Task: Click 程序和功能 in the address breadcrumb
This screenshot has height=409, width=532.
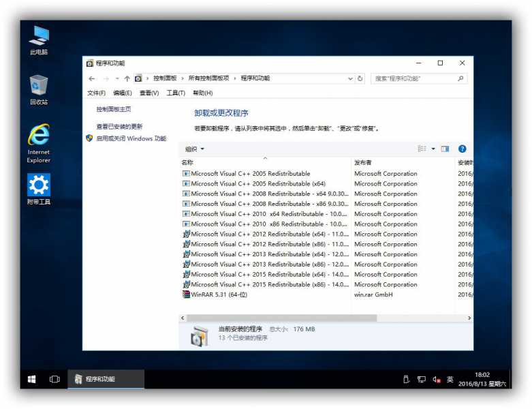Action: [x=255, y=78]
